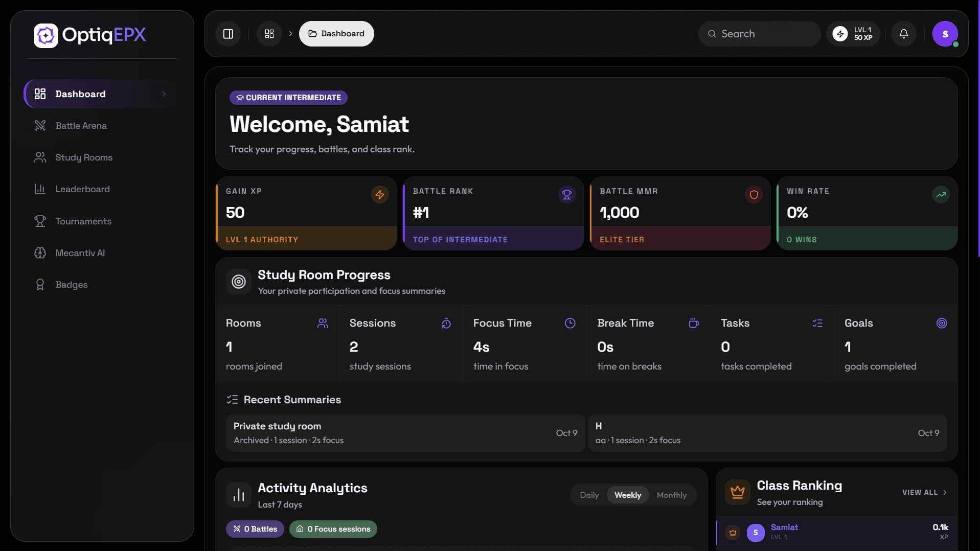Toggle the 0 Battles filter chip
The height and width of the screenshot is (551, 980).
pyautogui.click(x=255, y=529)
